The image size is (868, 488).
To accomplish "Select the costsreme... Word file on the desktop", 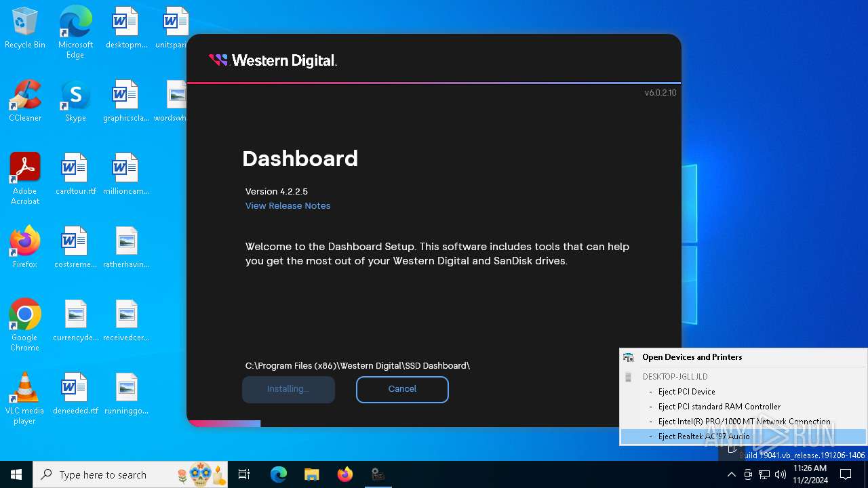I will click(75, 247).
